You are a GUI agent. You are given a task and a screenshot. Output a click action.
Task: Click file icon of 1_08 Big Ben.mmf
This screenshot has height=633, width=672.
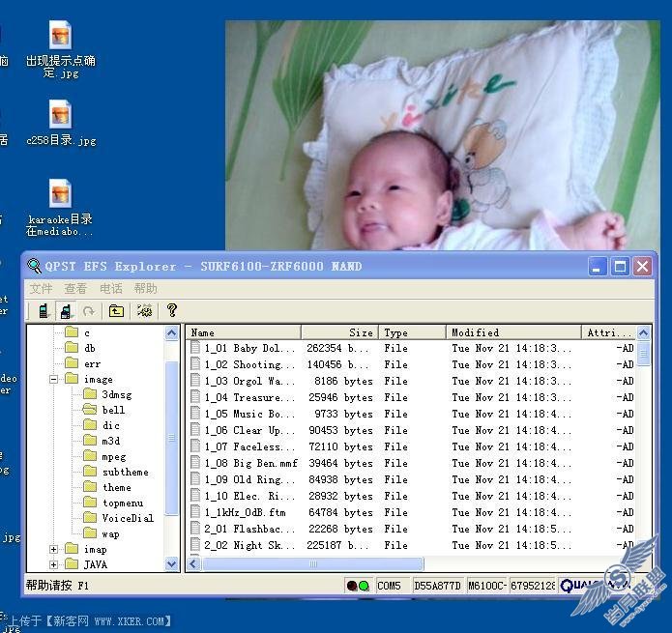195,463
